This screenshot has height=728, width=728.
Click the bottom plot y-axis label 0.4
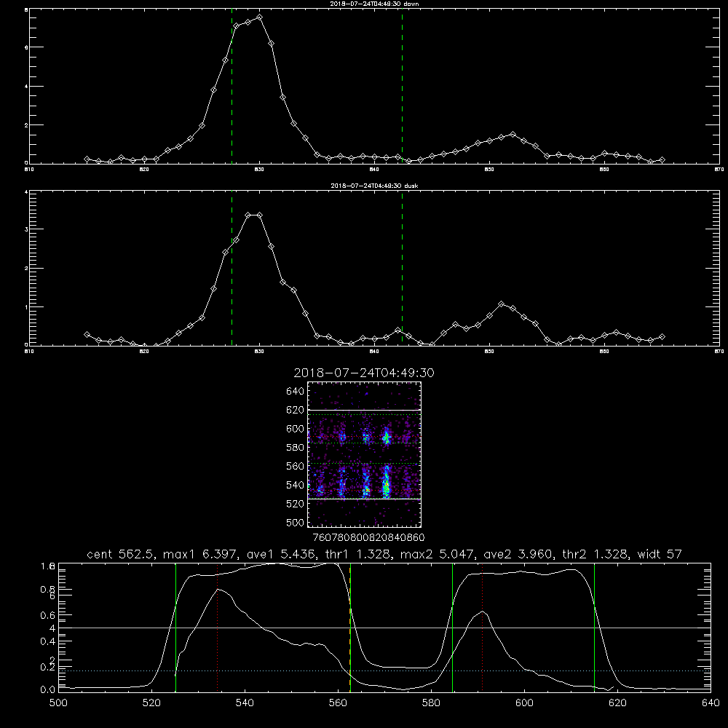tap(48, 641)
